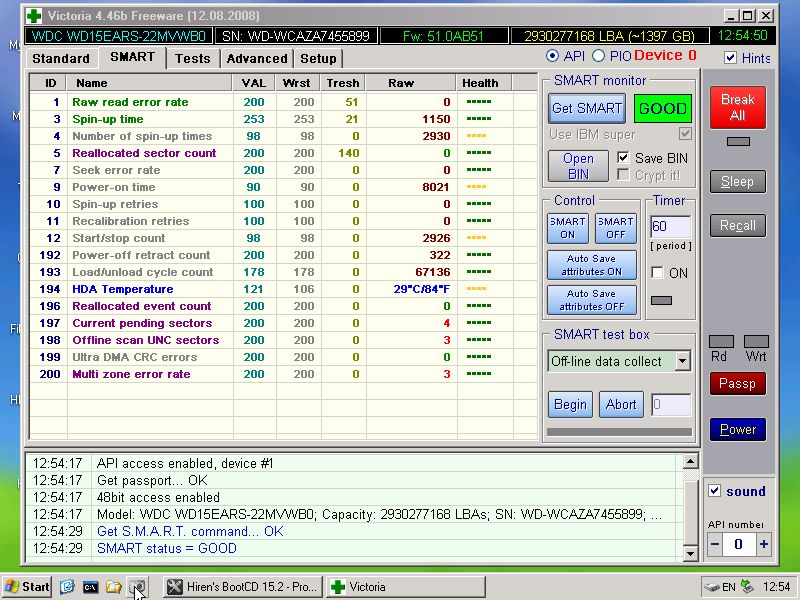Click the log panel scroll up arrow

point(690,462)
